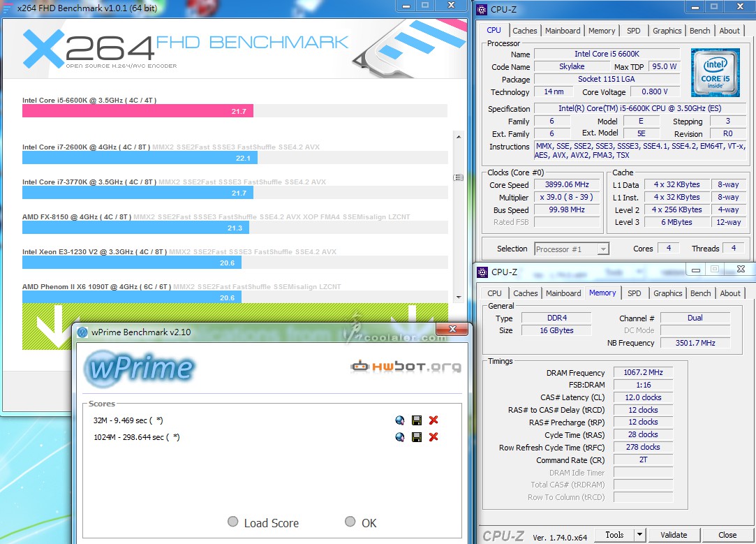Open the SPD tab in top CPU-Z window

click(634, 31)
